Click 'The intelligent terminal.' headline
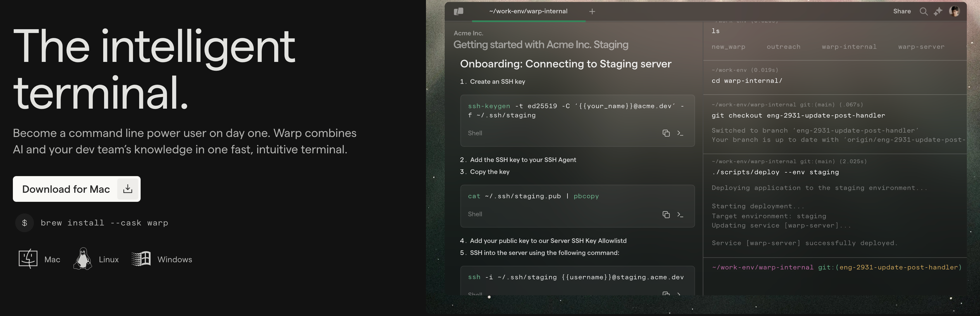Image resolution: width=980 pixels, height=316 pixels. coord(154,69)
